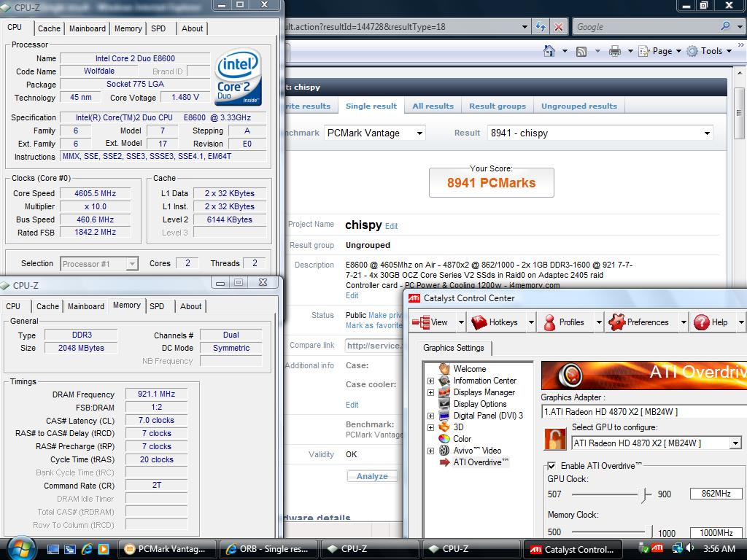Click the Windows Start orb

click(x=20, y=548)
